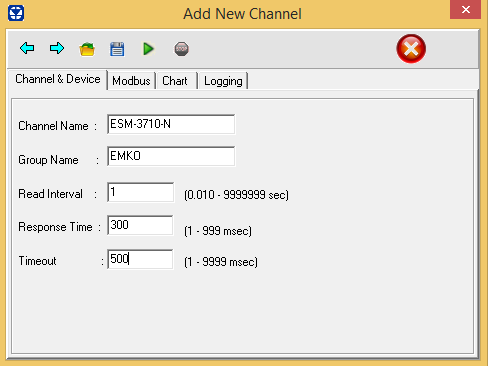
Task: Click the "(1 - 9999 msec)" hint text
Action: [221, 262]
